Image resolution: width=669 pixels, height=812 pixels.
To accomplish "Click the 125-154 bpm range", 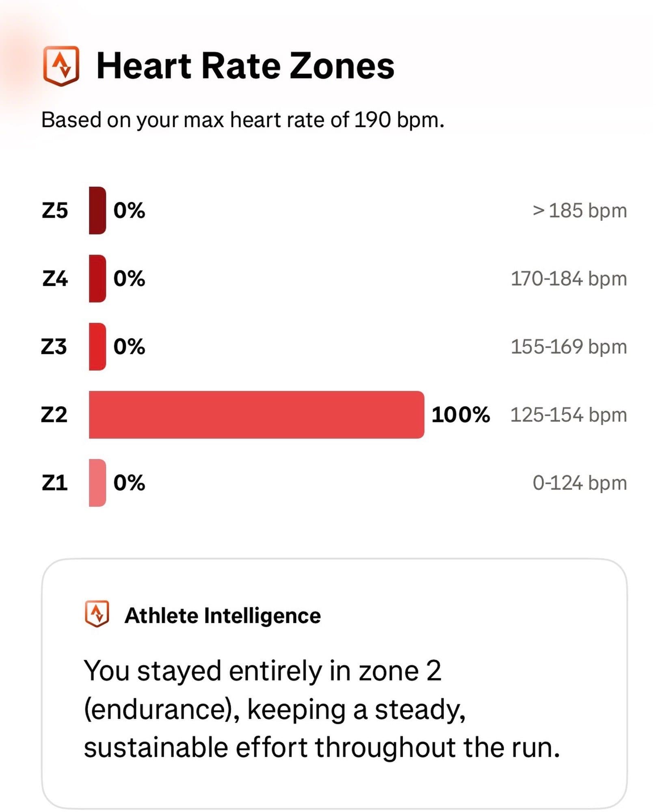I will (x=569, y=415).
